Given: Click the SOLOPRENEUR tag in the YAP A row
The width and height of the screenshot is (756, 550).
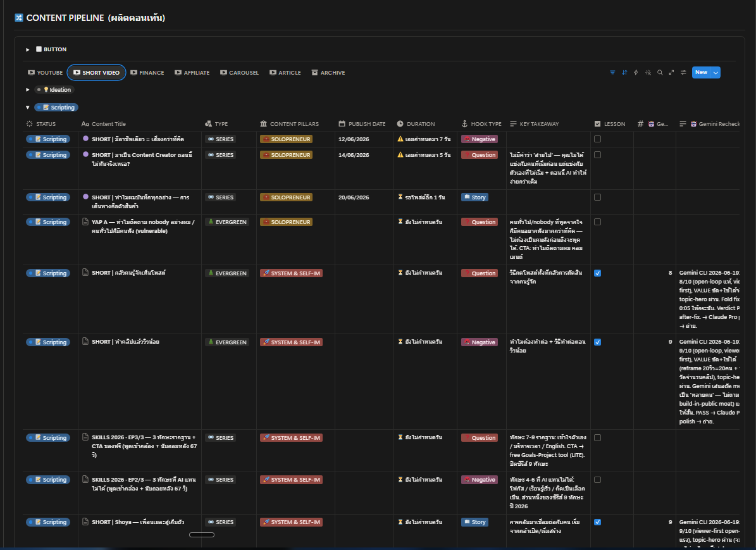Looking at the screenshot, I should click(x=287, y=222).
